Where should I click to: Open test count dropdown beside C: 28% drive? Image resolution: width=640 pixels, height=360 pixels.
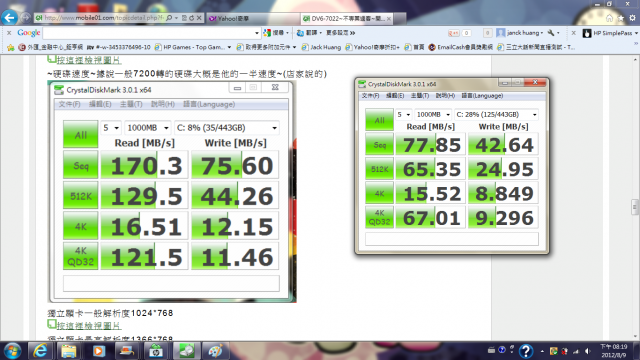point(404,115)
